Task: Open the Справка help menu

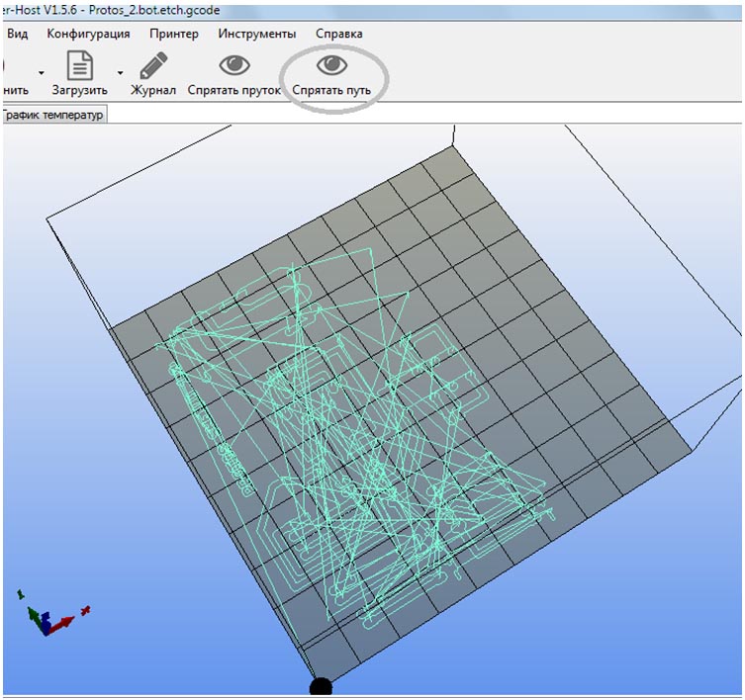Action: [339, 34]
